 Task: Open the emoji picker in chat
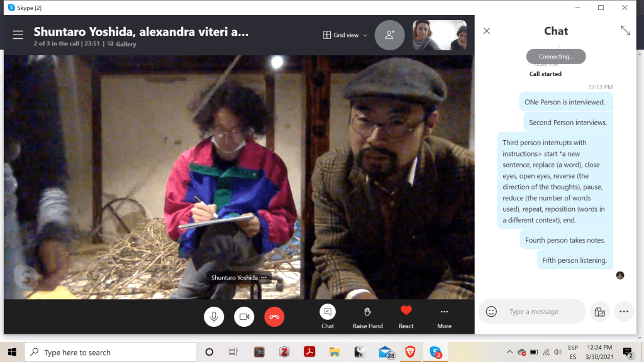(492, 312)
